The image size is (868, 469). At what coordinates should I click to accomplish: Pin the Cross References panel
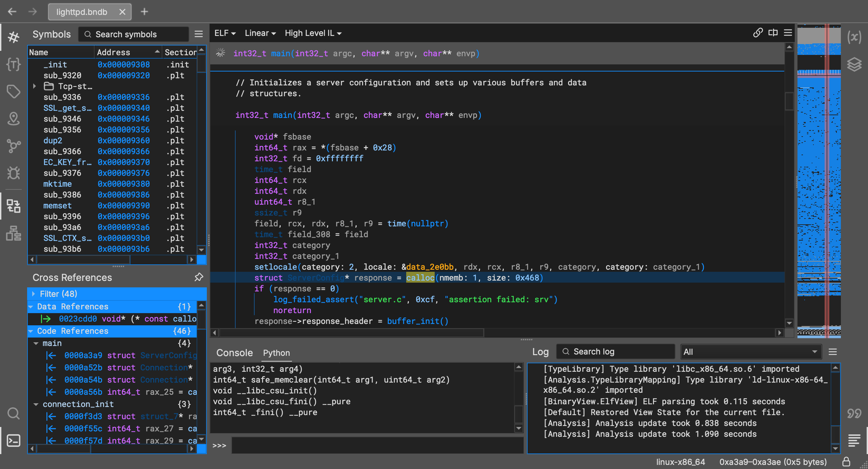(199, 277)
